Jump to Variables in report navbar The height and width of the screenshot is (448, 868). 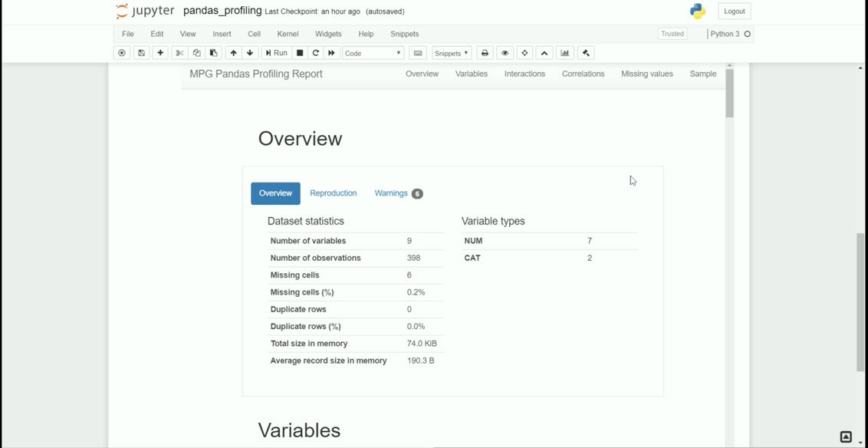(472, 74)
